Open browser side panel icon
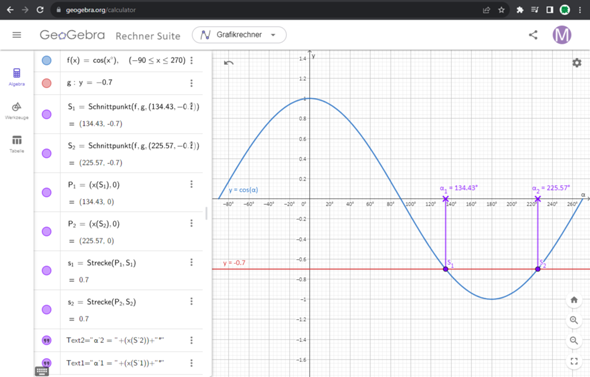Image resolution: width=590 pixels, height=377 pixels. click(550, 10)
